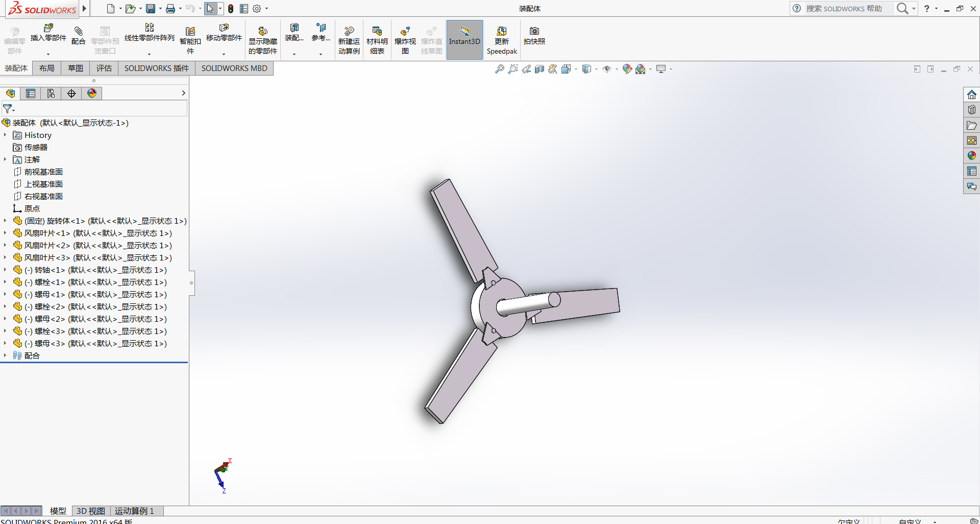980x524 pixels.
Task: Switch to the 布局 tab
Action: (47, 68)
